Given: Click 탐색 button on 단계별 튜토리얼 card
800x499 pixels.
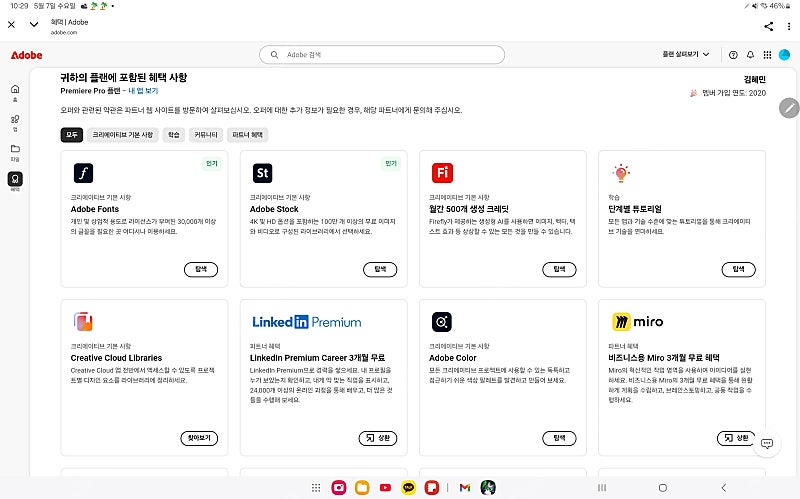Looking at the screenshot, I should pyautogui.click(x=738, y=269).
